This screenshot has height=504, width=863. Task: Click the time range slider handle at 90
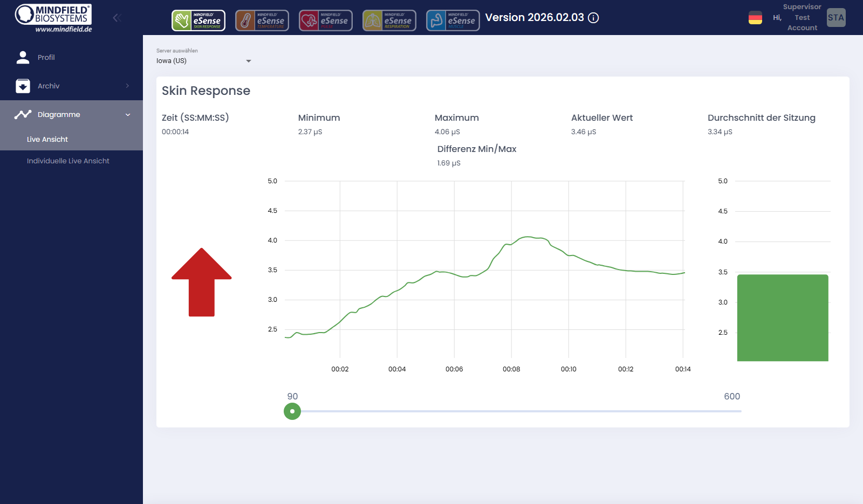pos(292,411)
